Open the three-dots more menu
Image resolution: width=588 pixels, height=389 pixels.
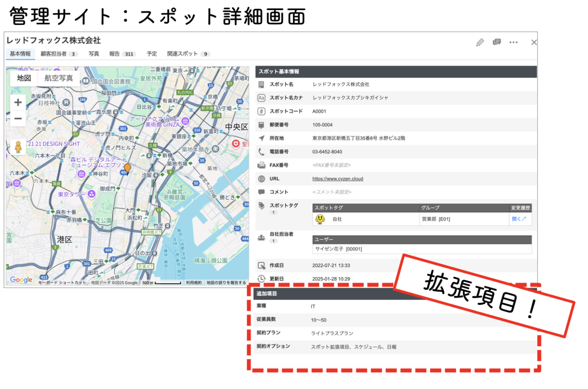pos(513,42)
